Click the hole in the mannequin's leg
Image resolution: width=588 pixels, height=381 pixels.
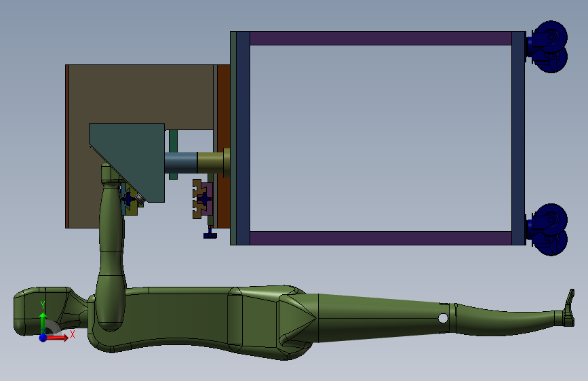click(443, 319)
